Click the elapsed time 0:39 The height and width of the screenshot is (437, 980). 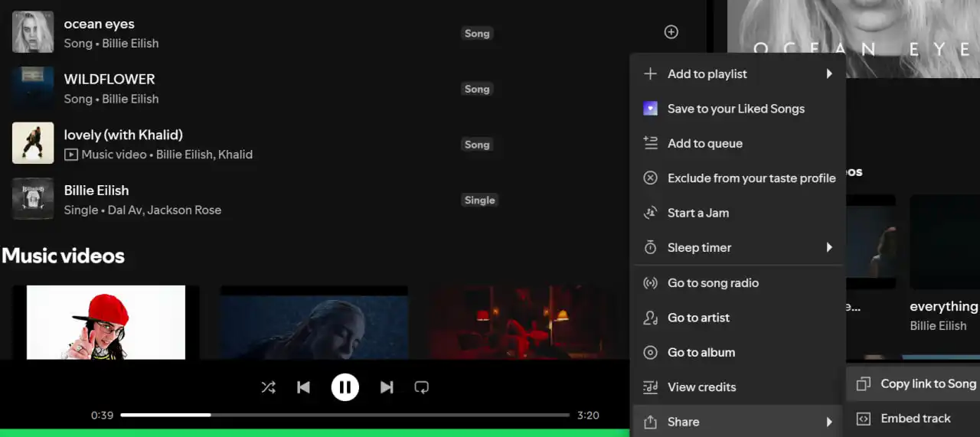point(102,416)
